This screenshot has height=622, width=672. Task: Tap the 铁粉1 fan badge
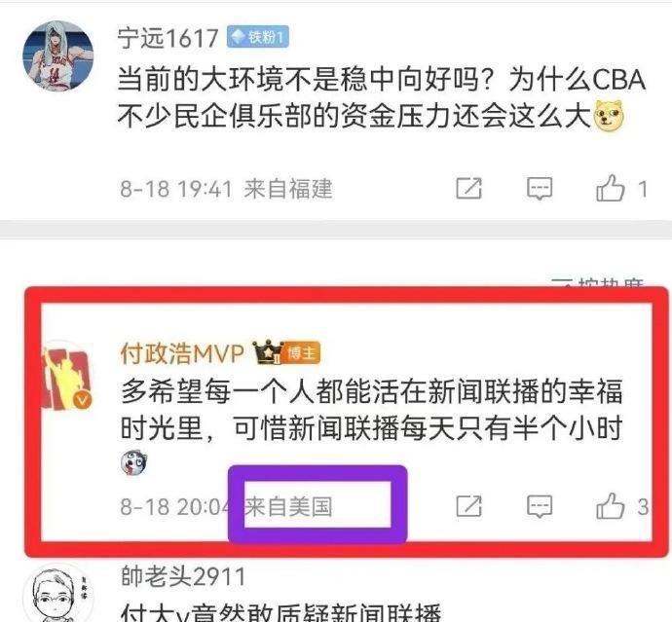coord(257,37)
